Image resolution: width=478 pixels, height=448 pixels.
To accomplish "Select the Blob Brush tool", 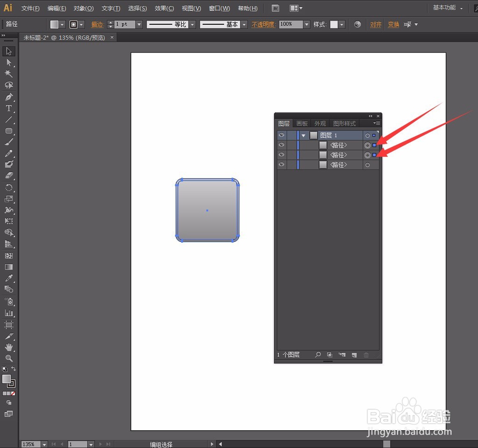I will tap(9, 164).
